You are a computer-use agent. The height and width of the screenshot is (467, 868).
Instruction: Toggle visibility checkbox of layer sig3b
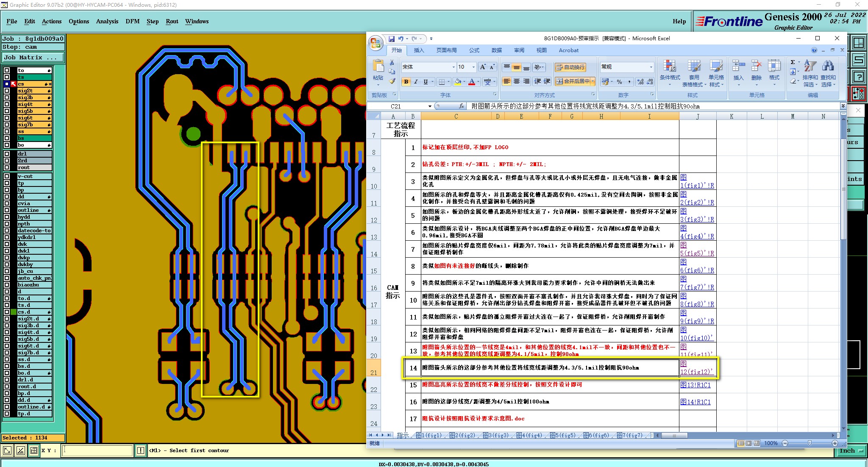[7, 97]
